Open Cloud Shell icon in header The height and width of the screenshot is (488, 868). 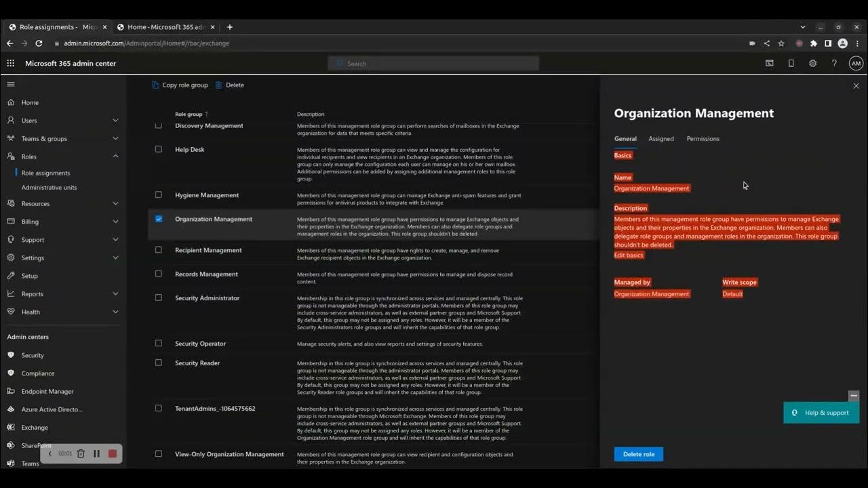[x=770, y=63]
